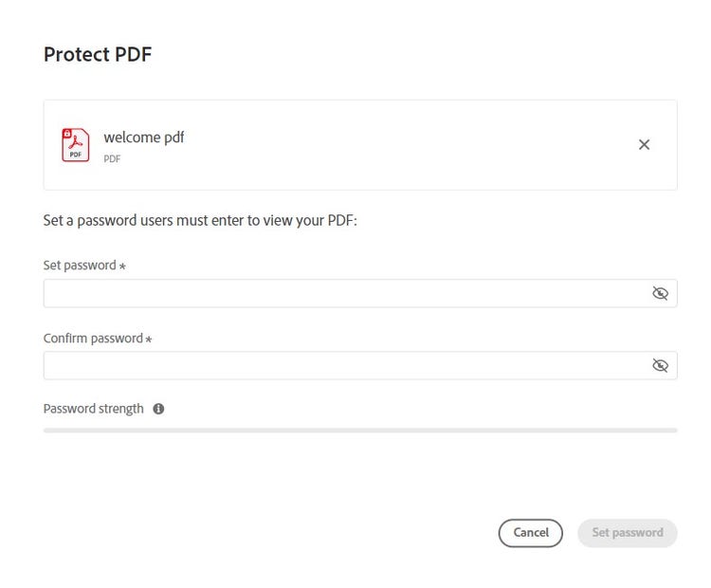Click the asterisk beside Confirm password

tap(149, 339)
